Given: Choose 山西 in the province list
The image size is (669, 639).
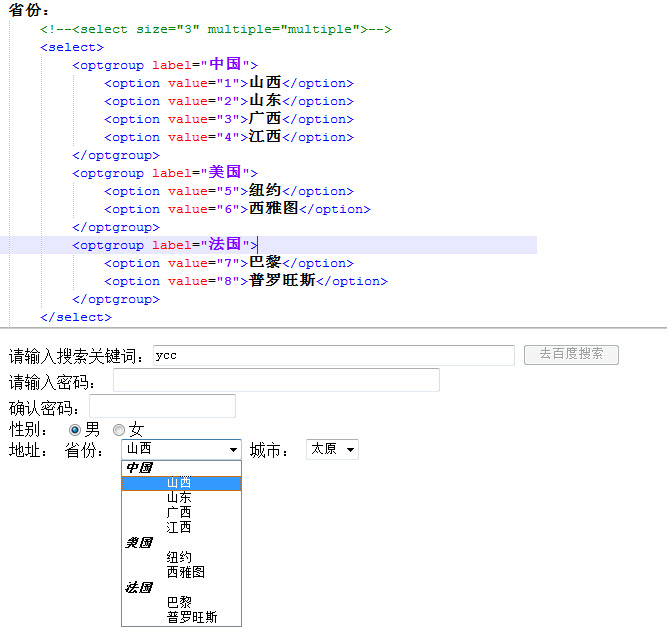Looking at the screenshot, I should tap(181, 483).
